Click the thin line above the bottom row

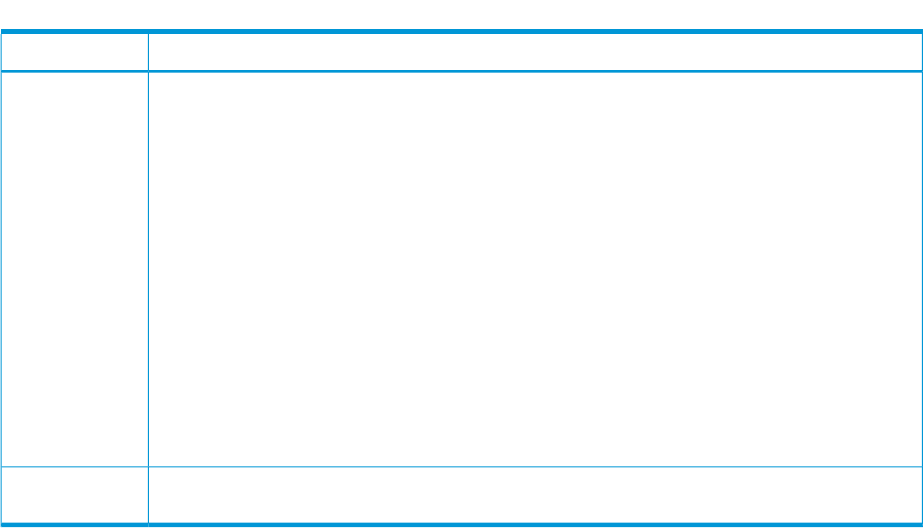pyautogui.click(x=462, y=467)
